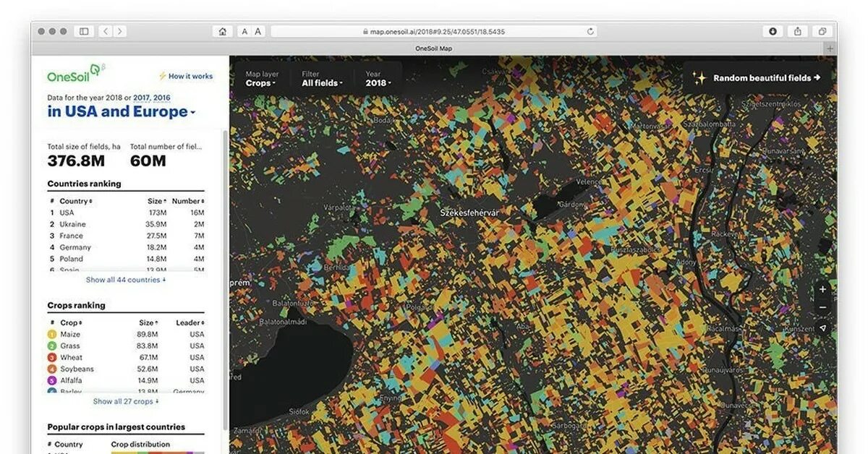Increase text size with large A button
This screenshot has width=868, height=454.
(x=258, y=32)
